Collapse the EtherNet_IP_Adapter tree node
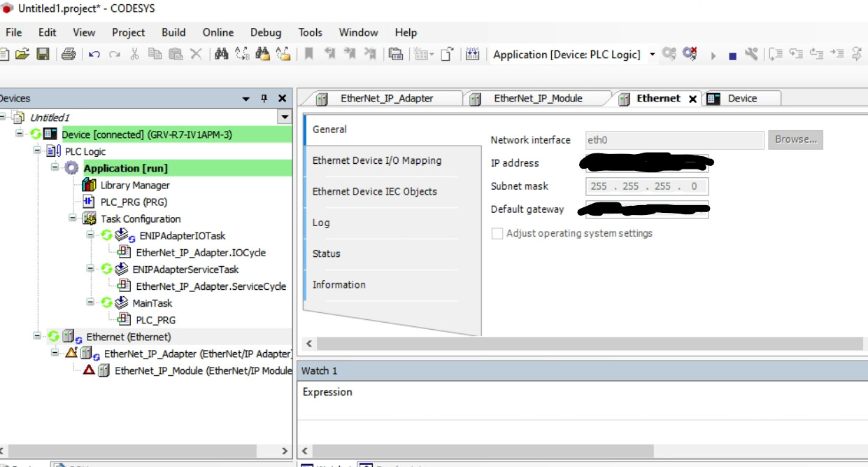The image size is (868, 467). point(55,354)
